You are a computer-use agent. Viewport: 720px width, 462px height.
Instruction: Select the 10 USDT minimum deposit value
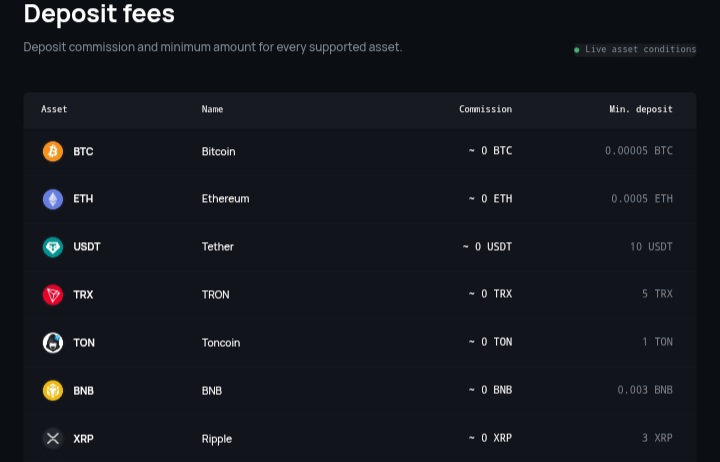651,247
